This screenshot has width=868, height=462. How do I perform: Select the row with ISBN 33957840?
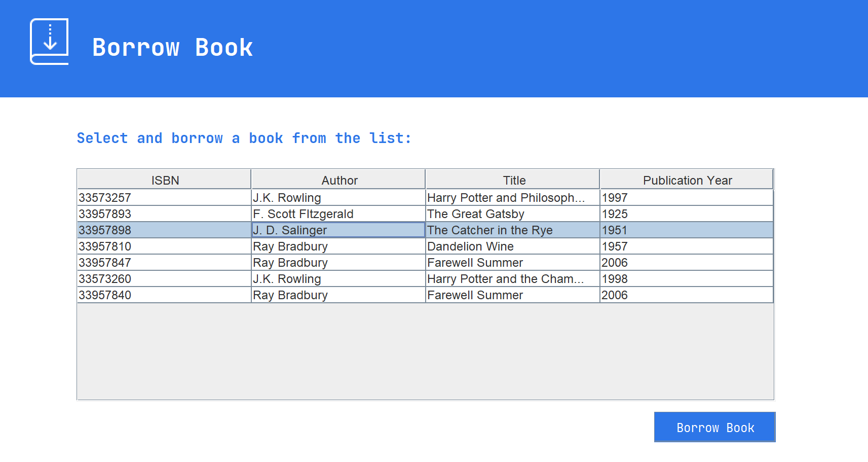coord(425,295)
